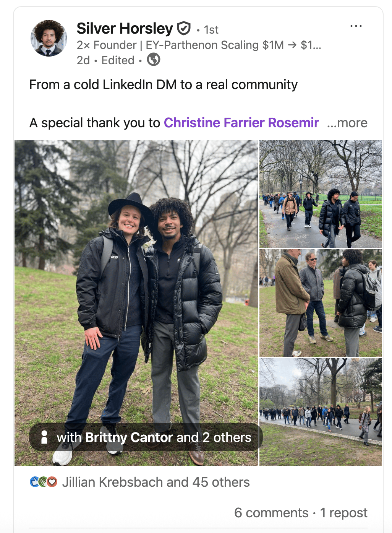Open Christine Farrier Rosemir's profile mention

coord(241,123)
